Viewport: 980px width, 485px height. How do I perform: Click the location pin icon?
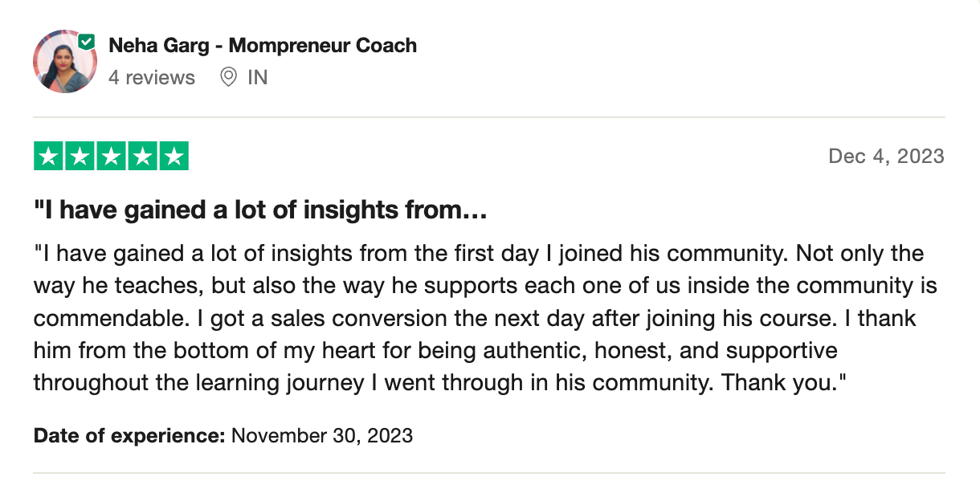click(x=229, y=77)
